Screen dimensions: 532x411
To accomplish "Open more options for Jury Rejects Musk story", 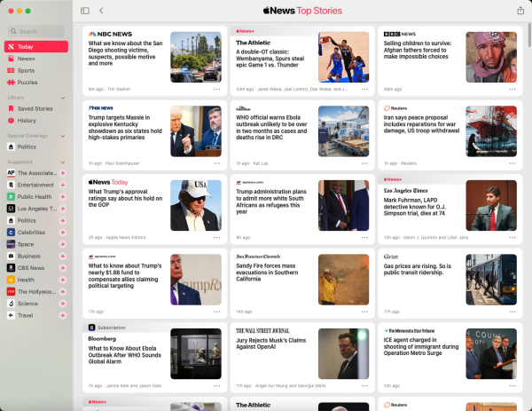I will (364, 386).
